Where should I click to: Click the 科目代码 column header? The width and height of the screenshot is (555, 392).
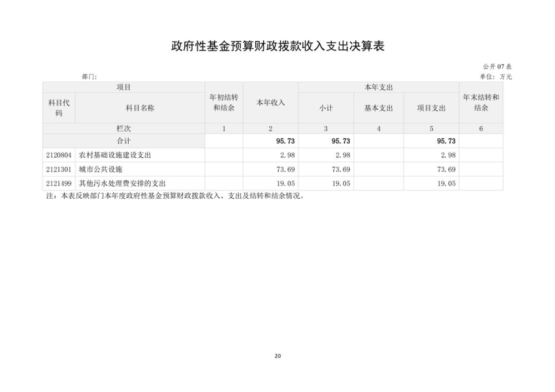(x=59, y=108)
